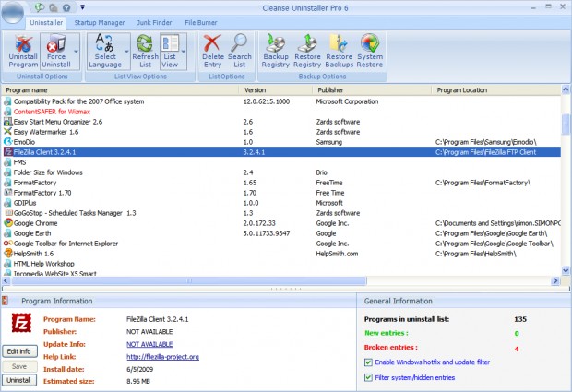Screen dimensions: 572x392
Task: Click the gray bubble icon in title bar
Action: (54, 7)
